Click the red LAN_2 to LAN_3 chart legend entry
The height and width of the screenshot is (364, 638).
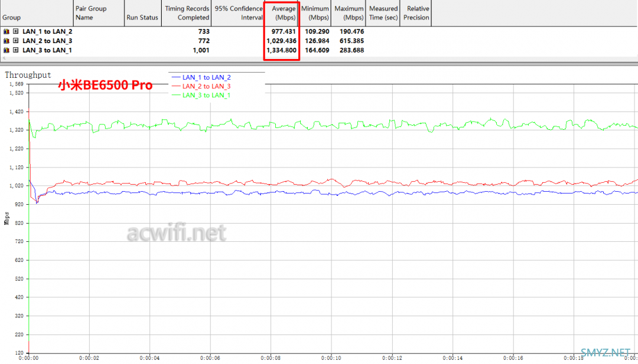tap(201, 86)
